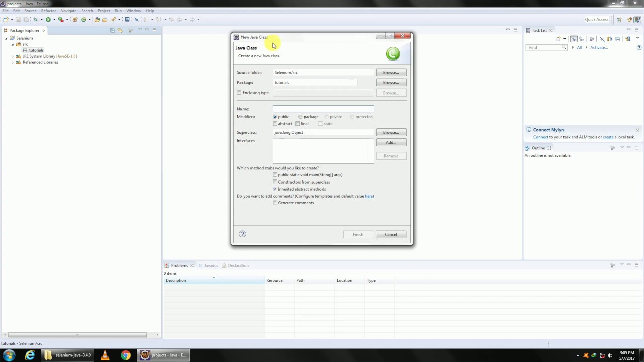Open the Run dropdown arrow in toolbar
This screenshot has width=644, height=362.
54,20
